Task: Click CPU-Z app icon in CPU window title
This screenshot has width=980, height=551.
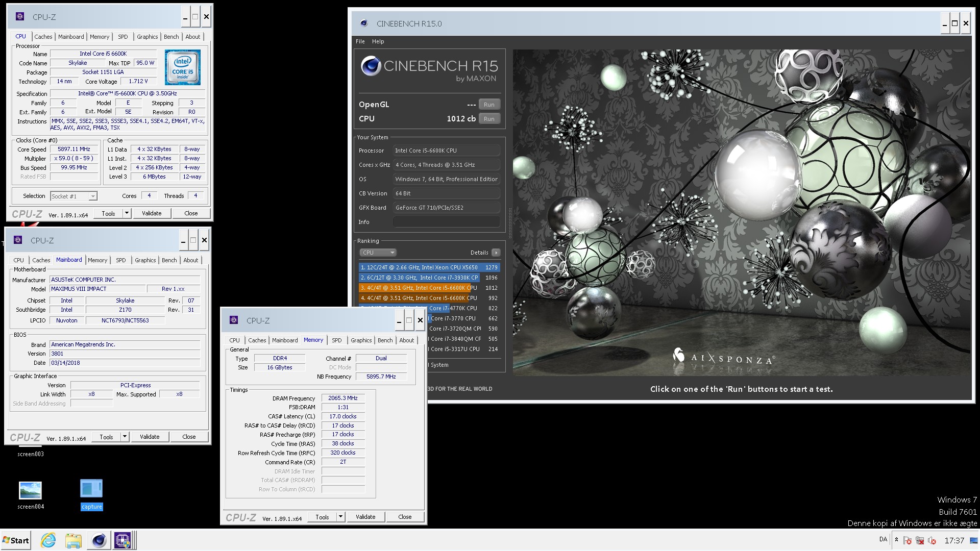Action: click(x=20, y=16)
